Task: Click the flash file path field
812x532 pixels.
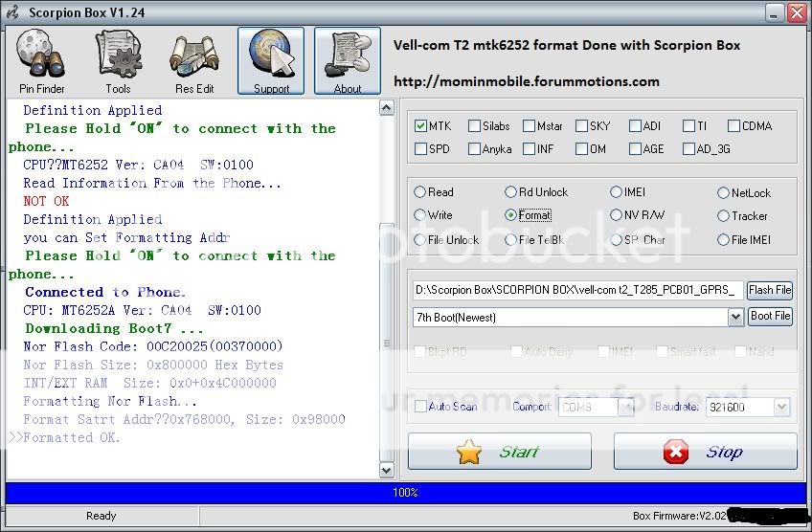Action: pyautogui.click(x=578, y=290)
